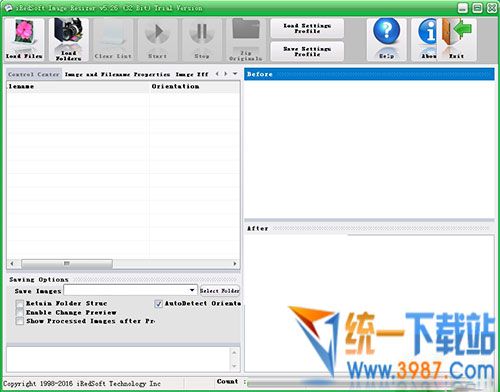500x392 pixels.
Task: Open the tab list dropdown arrow
Action: click(x=235, y=74)
